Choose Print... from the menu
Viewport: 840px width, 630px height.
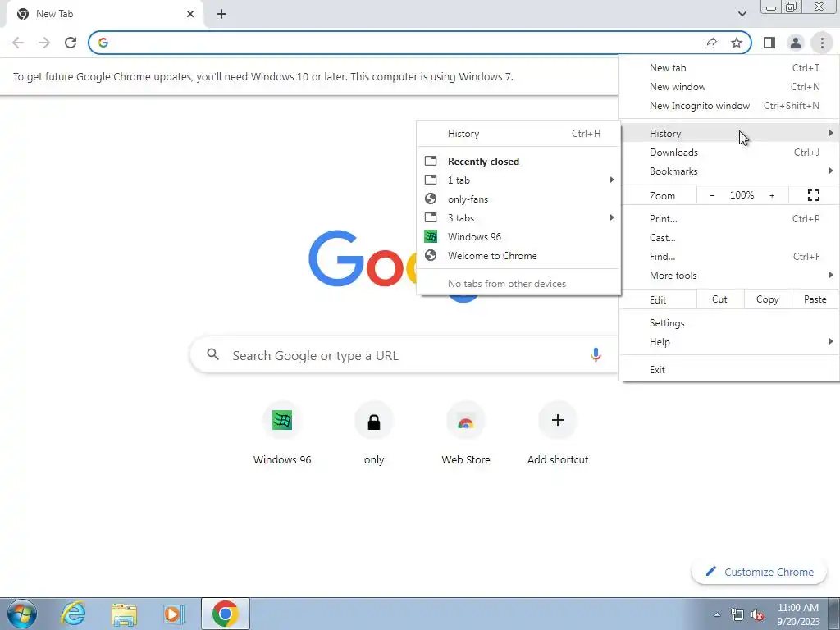point(729,218)
